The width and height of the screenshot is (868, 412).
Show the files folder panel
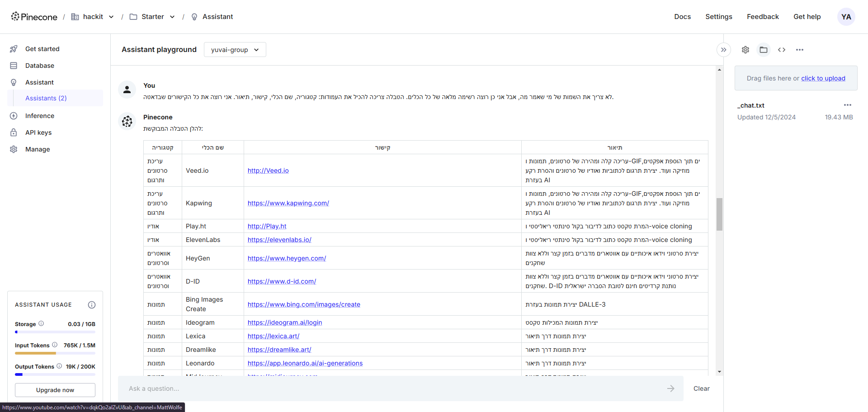(764, 50)
